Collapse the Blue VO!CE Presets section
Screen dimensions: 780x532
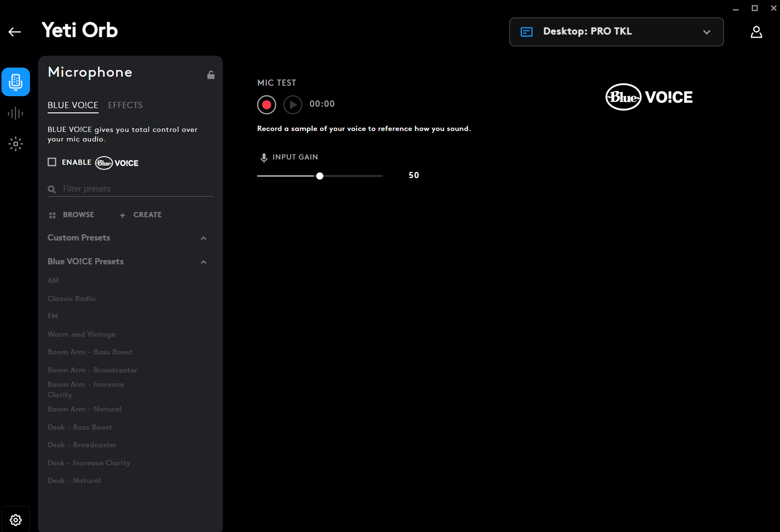(x=204, y=262)
